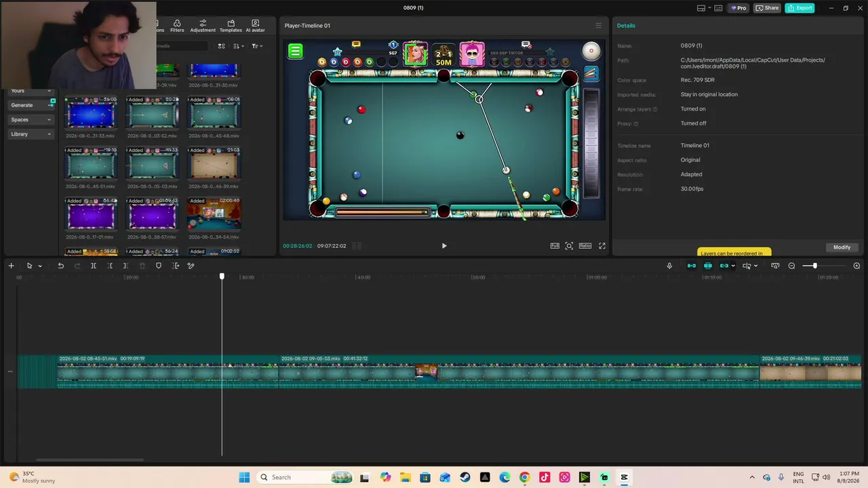Open TikTok from the taskbar

click(545, 477)
